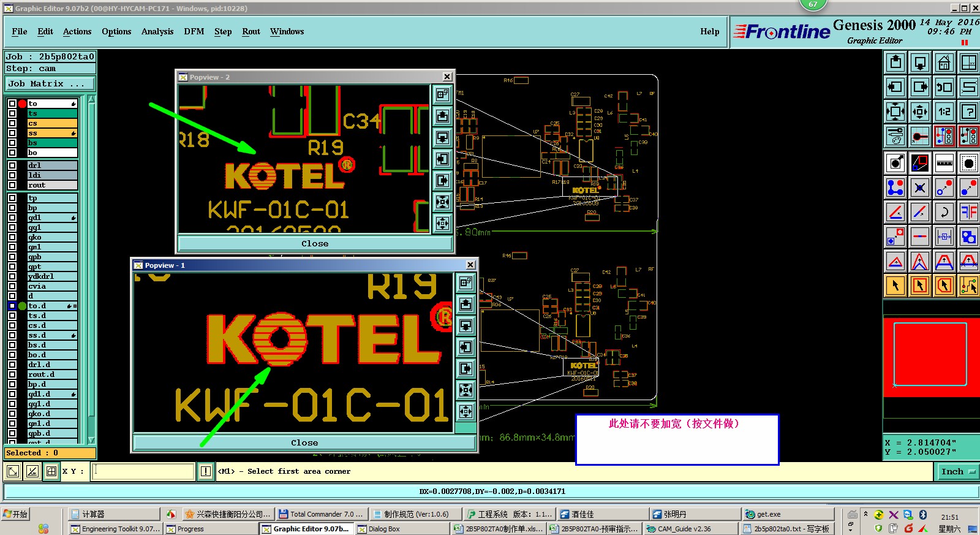Click the bottom zoom icon in Popview 1 sidebar
This screenshot has height=535, width=980.
[x=466, y=411]
